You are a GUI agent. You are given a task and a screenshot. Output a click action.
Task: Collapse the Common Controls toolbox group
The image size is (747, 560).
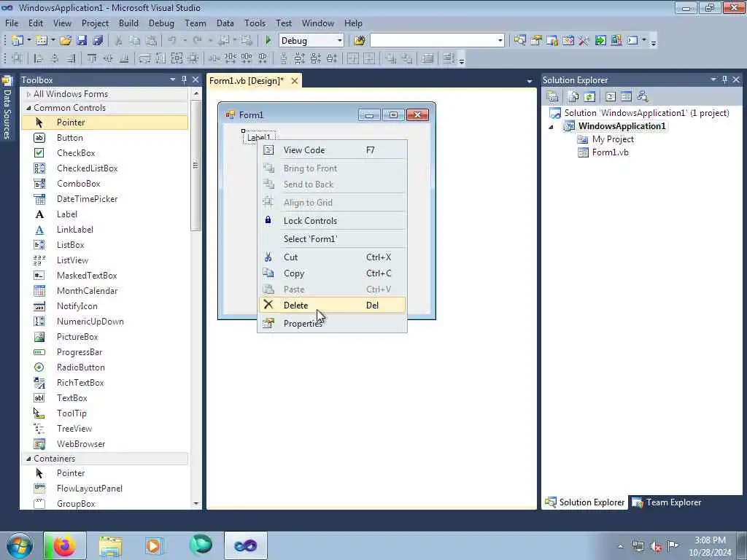[x=28, y=108]
